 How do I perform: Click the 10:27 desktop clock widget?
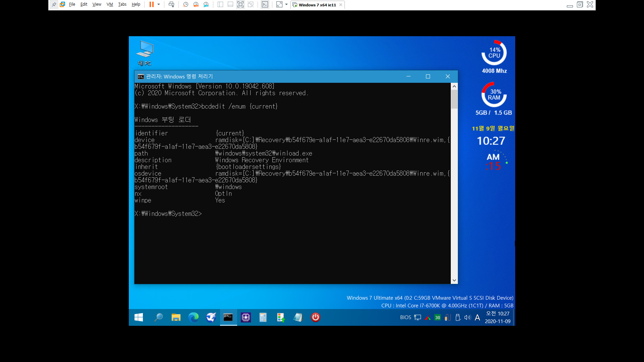pyautogui.click(x=491, y=141)
